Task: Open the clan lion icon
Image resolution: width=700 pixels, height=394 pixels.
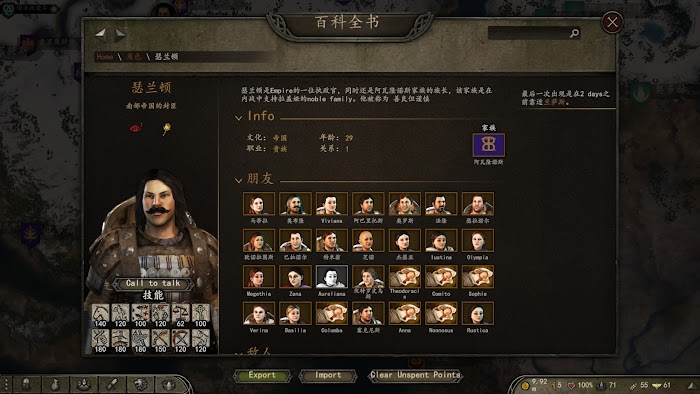Action: pos(141,385)
